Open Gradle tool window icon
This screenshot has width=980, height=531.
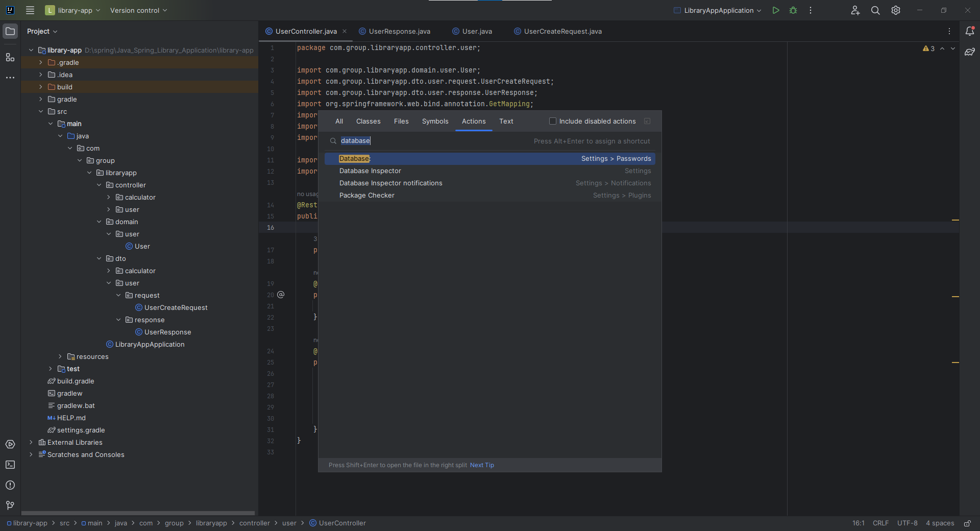[970, 52]
